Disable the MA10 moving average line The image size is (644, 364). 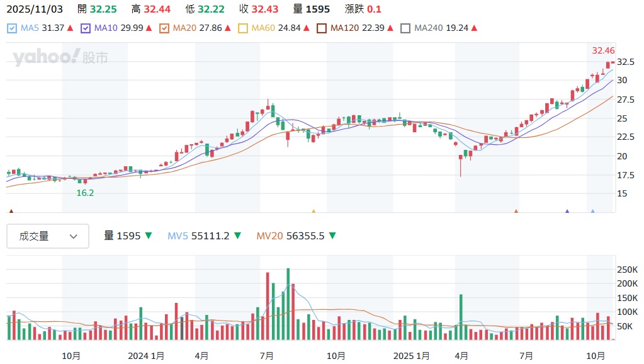point(86,28)
